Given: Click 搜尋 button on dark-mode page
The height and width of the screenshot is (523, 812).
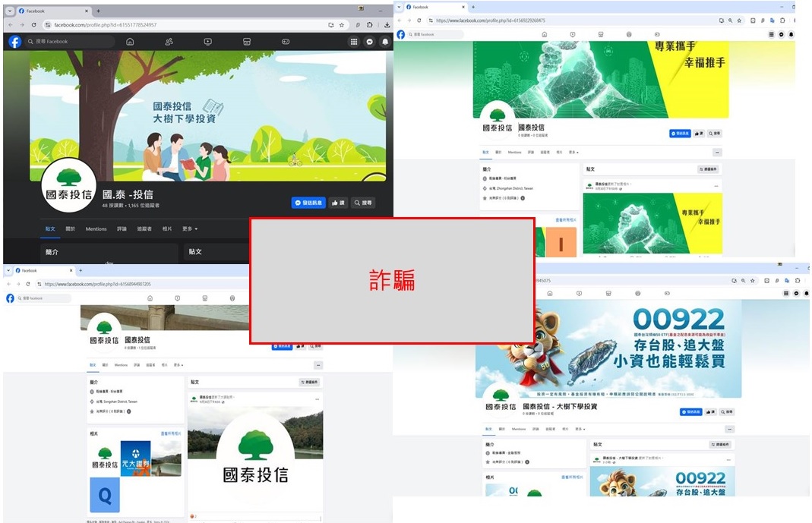Looking at the screenshot, I should pyautogui.click(x=363, y=203).
